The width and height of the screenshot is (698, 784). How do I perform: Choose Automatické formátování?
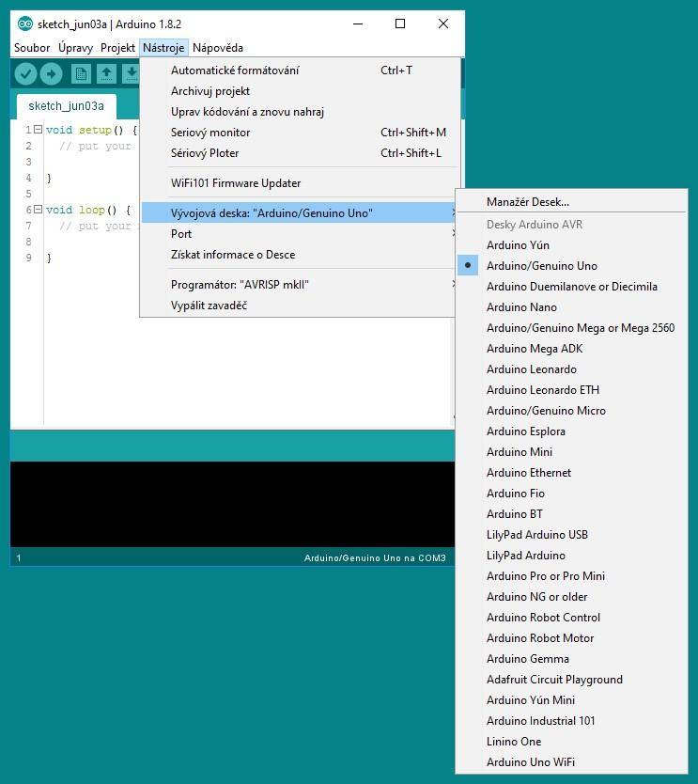[x=299, y=71]
